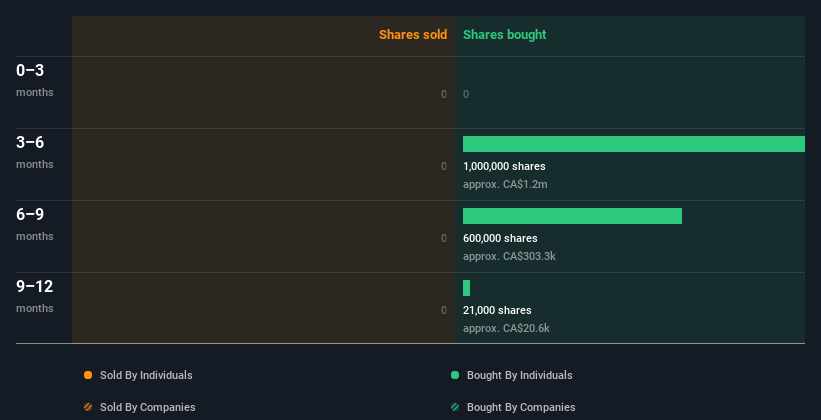
Task: Click the shares-sold zero in 0–3 months row
Action: [x=444, y=94]
